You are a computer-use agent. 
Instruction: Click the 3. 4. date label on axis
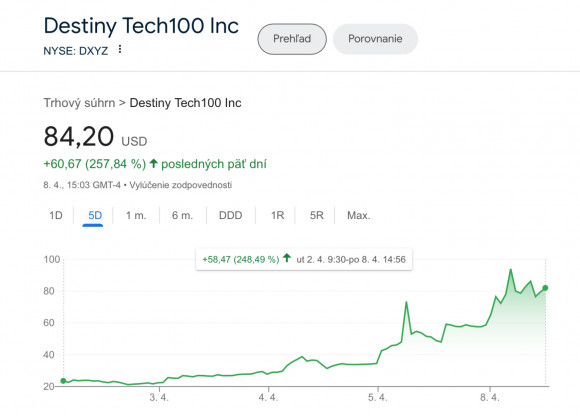(159, 398)
